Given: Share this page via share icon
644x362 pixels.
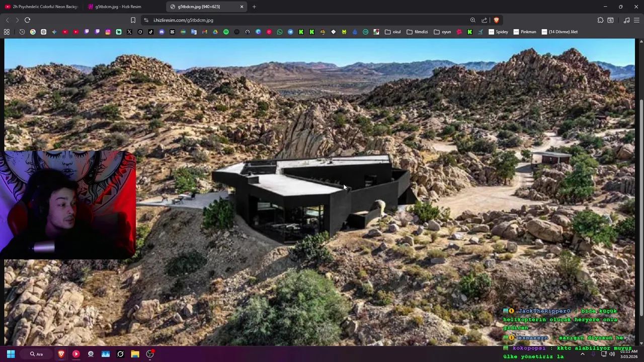Looking at the screenshot, I should tap(484, 20).
